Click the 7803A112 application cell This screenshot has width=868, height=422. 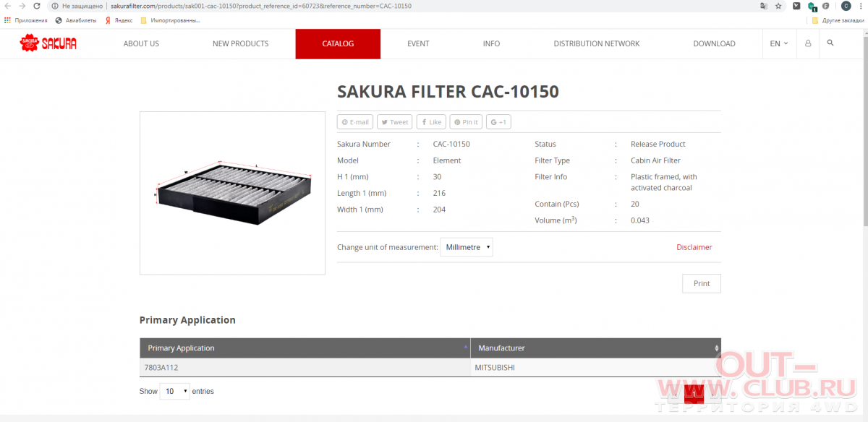click(305, 367)
